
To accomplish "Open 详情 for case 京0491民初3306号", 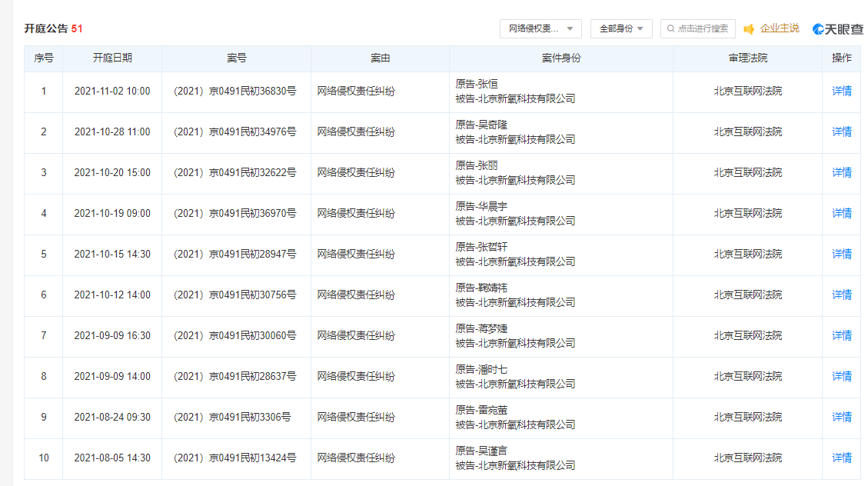I will click(x=842, y=417).
